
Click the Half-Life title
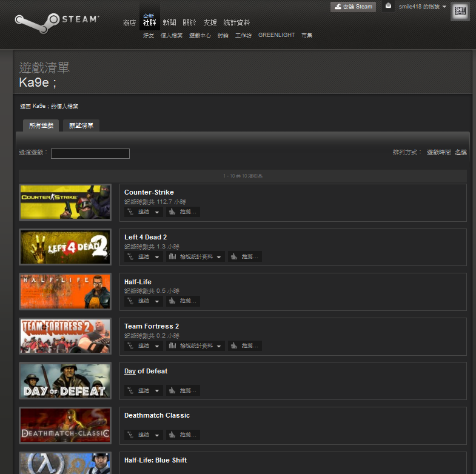pyautogui.click(x=138, y=282)
